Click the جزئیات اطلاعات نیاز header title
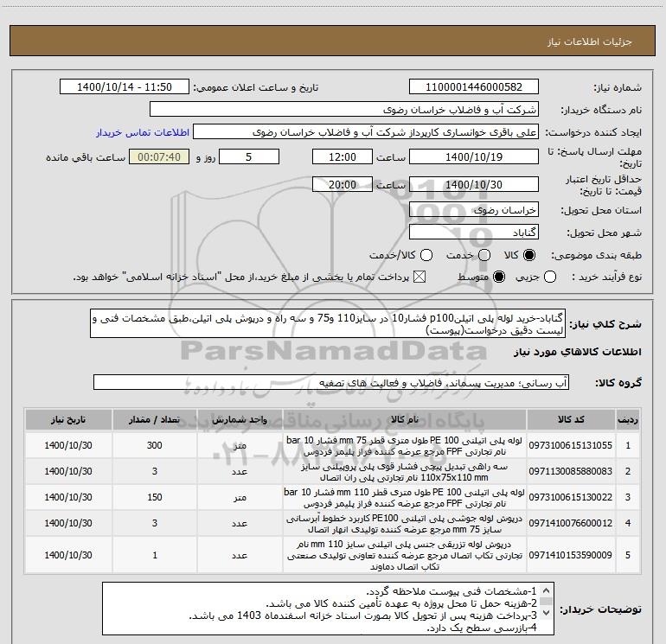Viewport: 666px width, 644px height. [x=590, y=41]
